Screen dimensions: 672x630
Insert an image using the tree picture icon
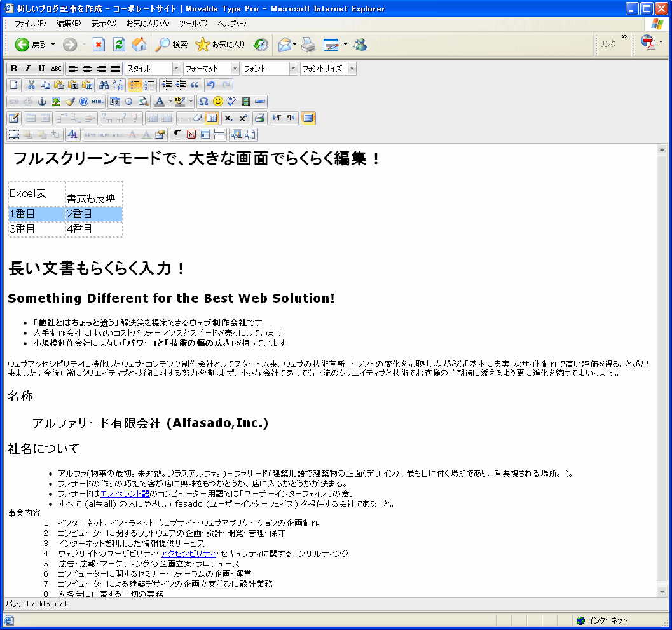pos(56,102)
